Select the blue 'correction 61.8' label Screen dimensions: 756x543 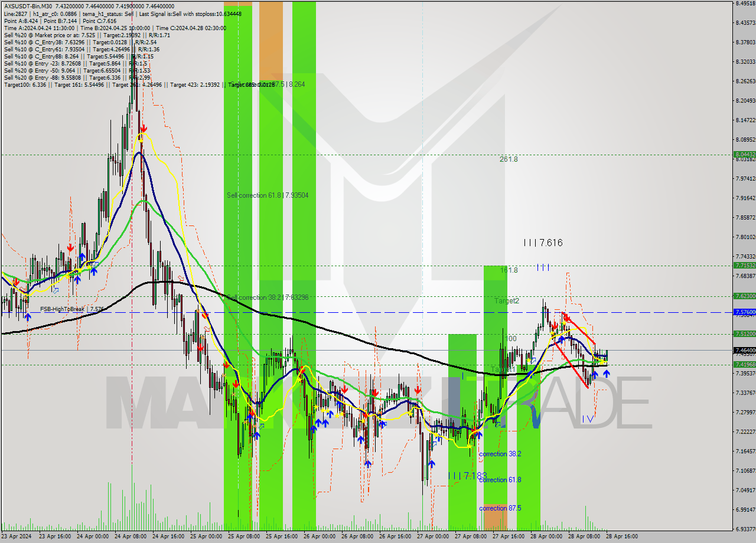(500, 480)
